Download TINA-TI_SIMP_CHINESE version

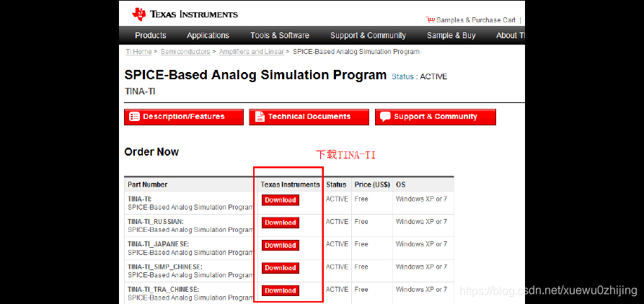281,268
